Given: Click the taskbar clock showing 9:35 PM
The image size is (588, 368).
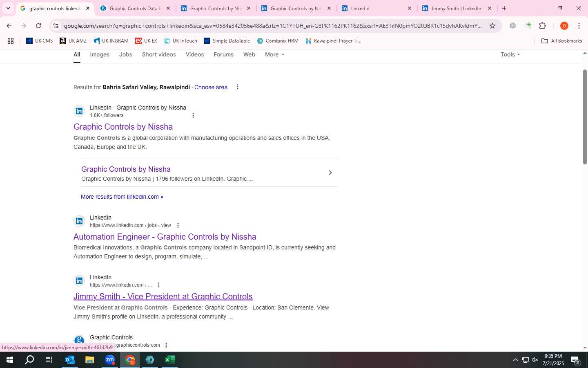Looking at the screenshot, I should pyautogui.click(x=553, y=360).
